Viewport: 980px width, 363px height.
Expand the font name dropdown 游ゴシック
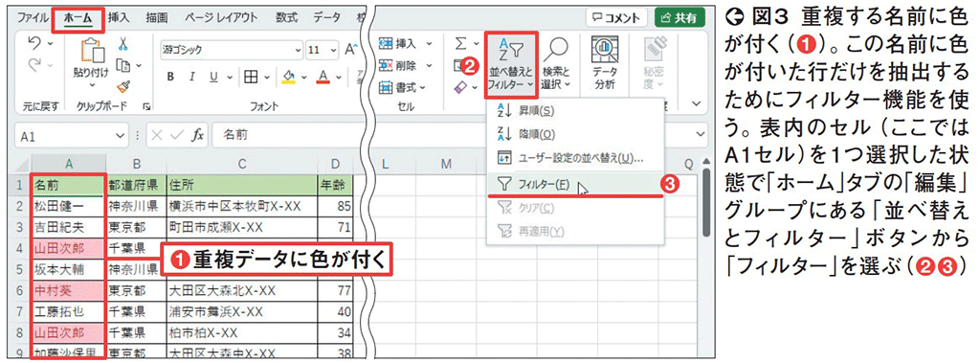tap(298, 50)
